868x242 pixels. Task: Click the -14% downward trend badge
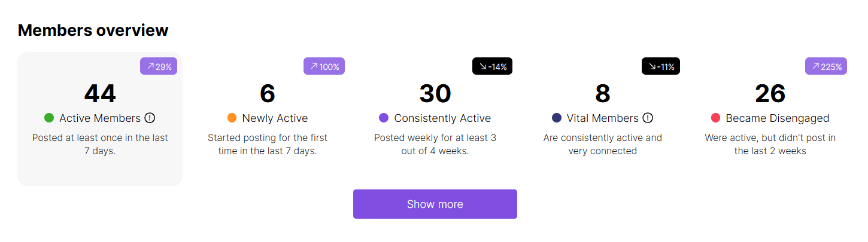pyautogui.click(x=492, y=66)
